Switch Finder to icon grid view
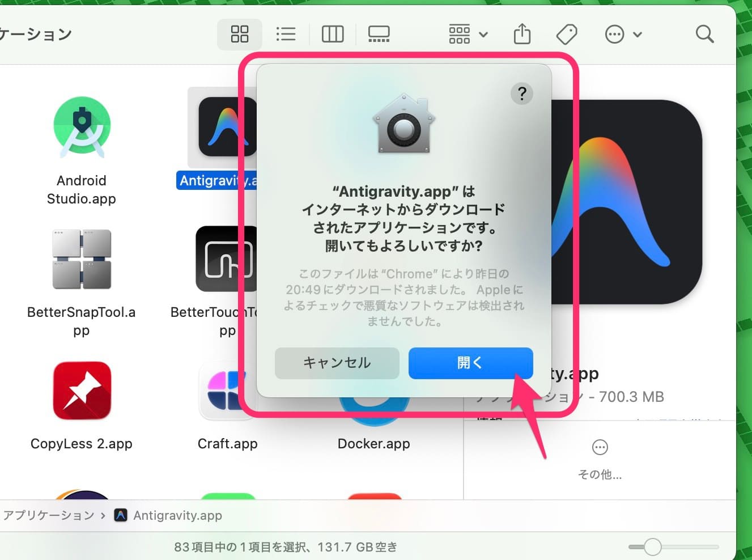Screen dimensions: 752x560 tap(239, 33)
